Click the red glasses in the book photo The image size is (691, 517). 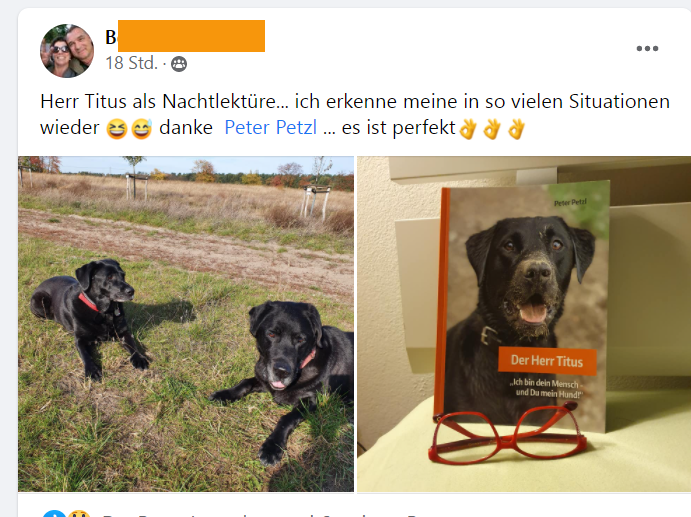click(508, 434)
